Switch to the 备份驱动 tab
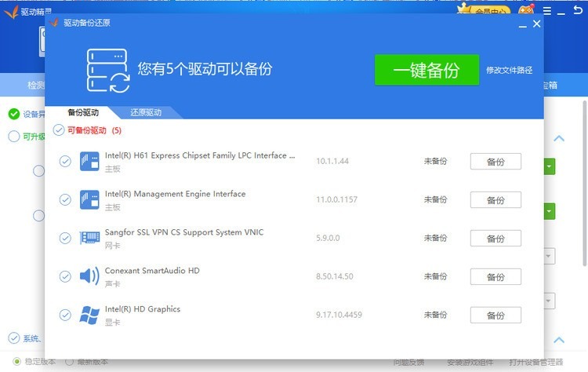The width and height of the screenshot is (588, 372). click(83, 112)
